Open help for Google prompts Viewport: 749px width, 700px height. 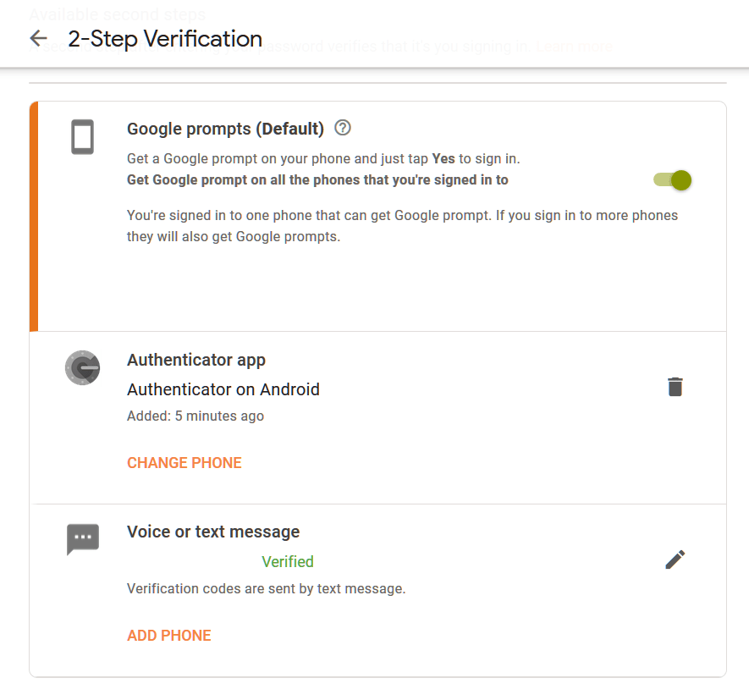point(343,128)
